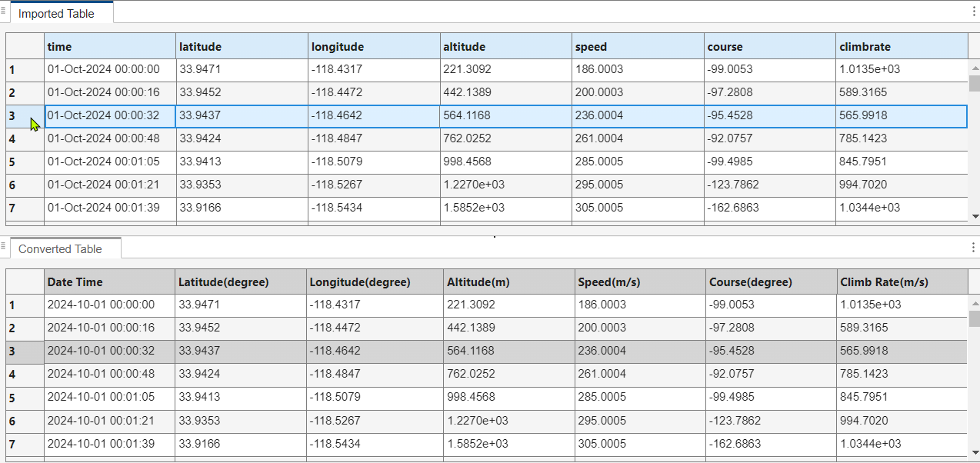
Task: Open Imported Table panel options menu
Action: [973, 12]
